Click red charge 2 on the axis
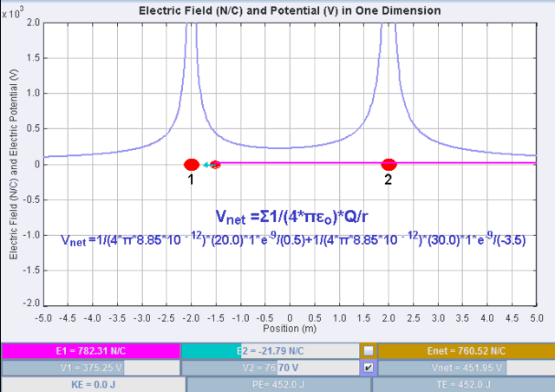 click(x=389, y=164)
